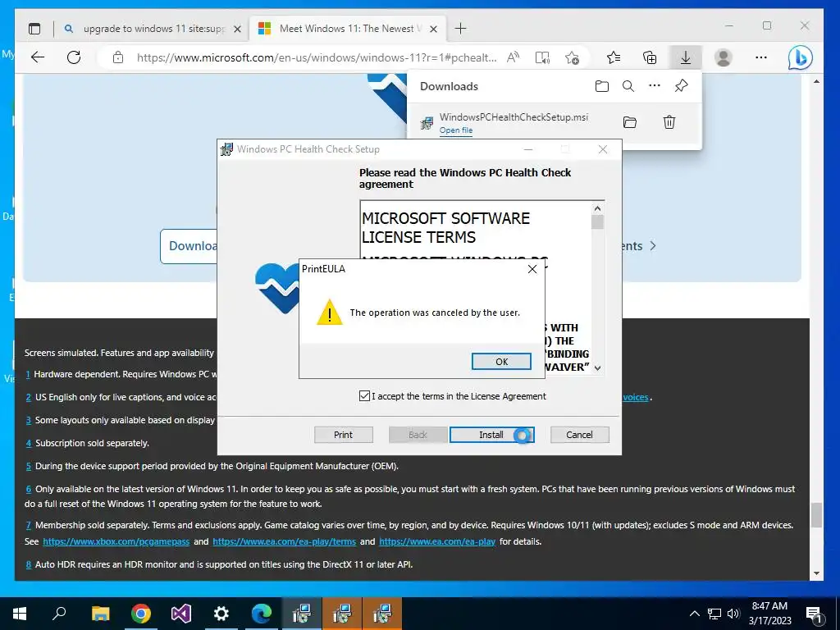This screenshot has height=630, width=840.
Task: Launch Google Chrome from taskbar
Action: [141, 614]
